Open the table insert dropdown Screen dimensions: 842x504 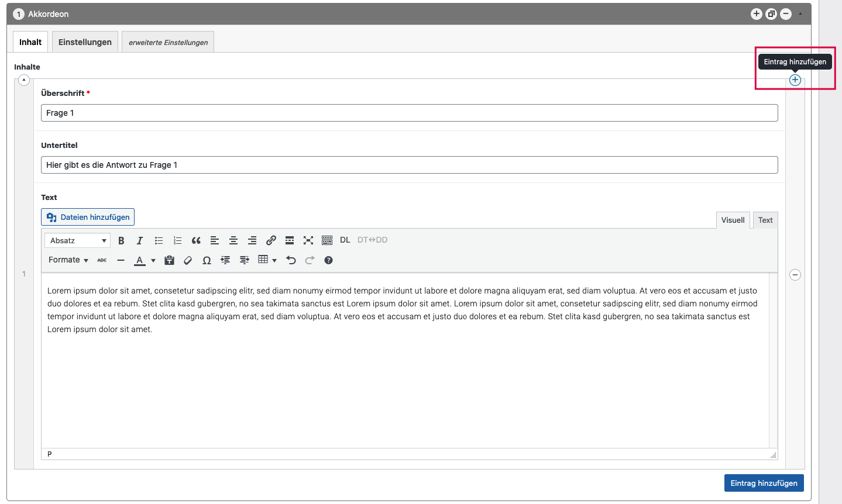267,260
